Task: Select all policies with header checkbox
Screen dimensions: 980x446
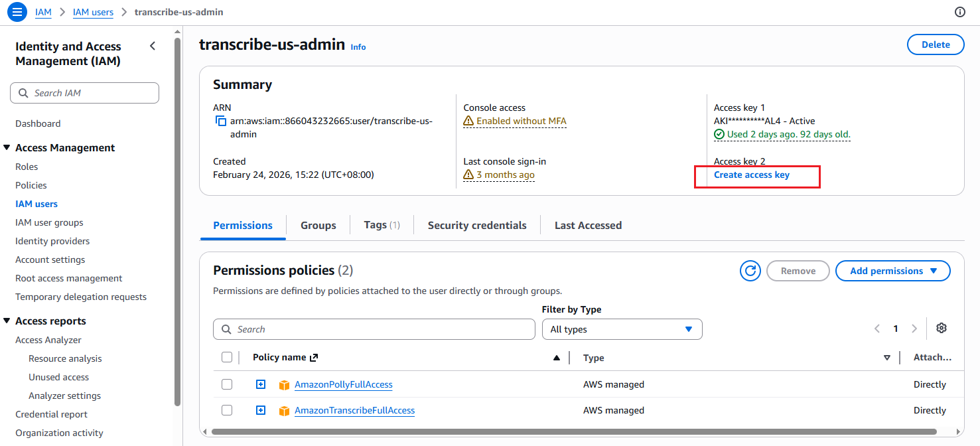Action: click(x=227, y=357)
